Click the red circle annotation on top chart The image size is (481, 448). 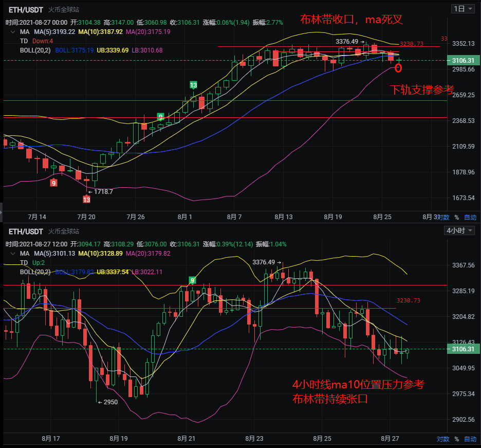point(398,68)
